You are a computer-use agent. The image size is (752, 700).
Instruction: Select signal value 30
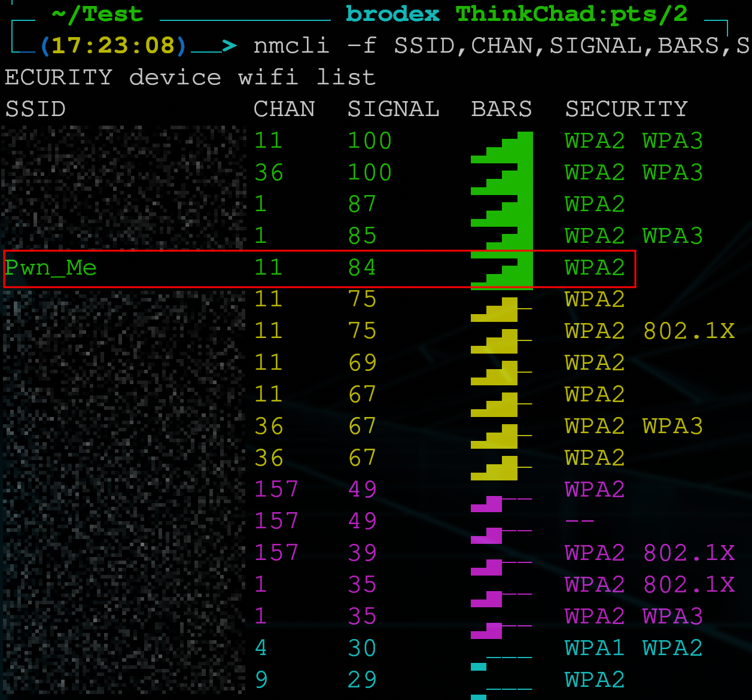pos(363,648)
